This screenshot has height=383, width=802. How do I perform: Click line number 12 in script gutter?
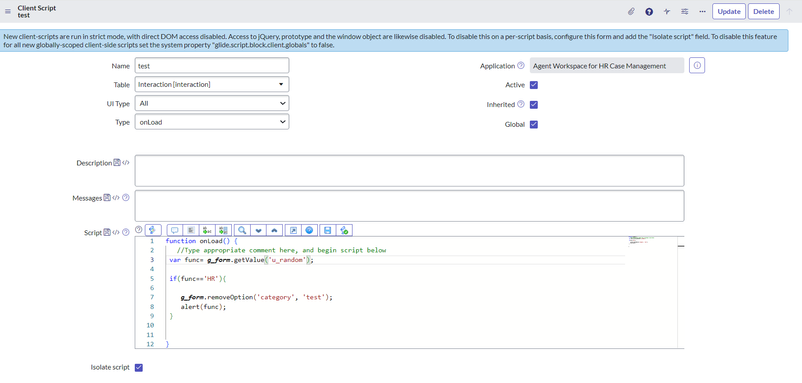coord(150,345)
